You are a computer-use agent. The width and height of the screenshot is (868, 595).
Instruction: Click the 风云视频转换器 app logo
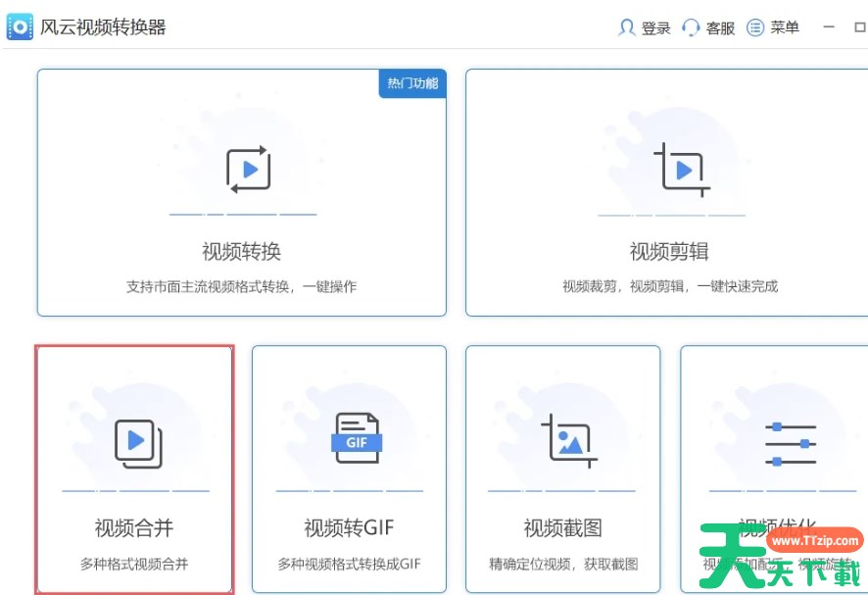tap(20, 26)
